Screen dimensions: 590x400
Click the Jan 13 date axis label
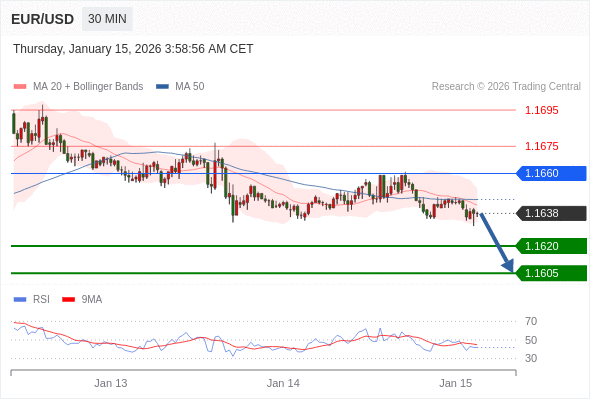coord(111,383)
